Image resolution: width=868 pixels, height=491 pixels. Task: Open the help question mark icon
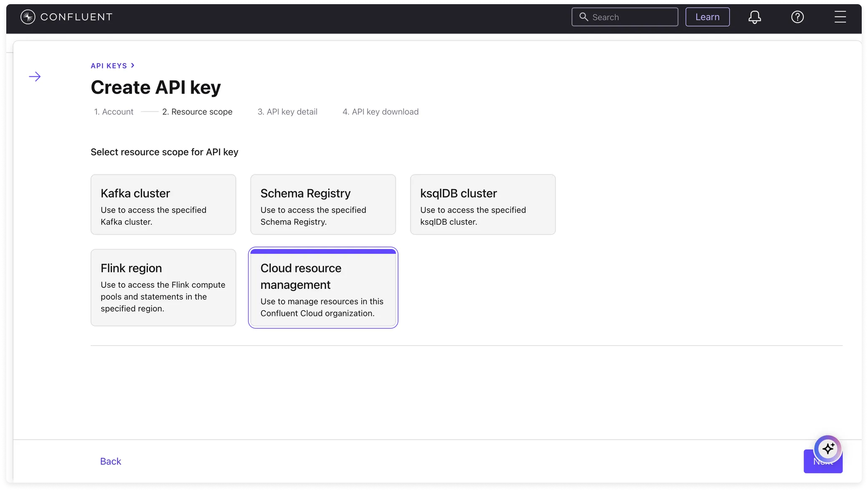click(797, 17)
